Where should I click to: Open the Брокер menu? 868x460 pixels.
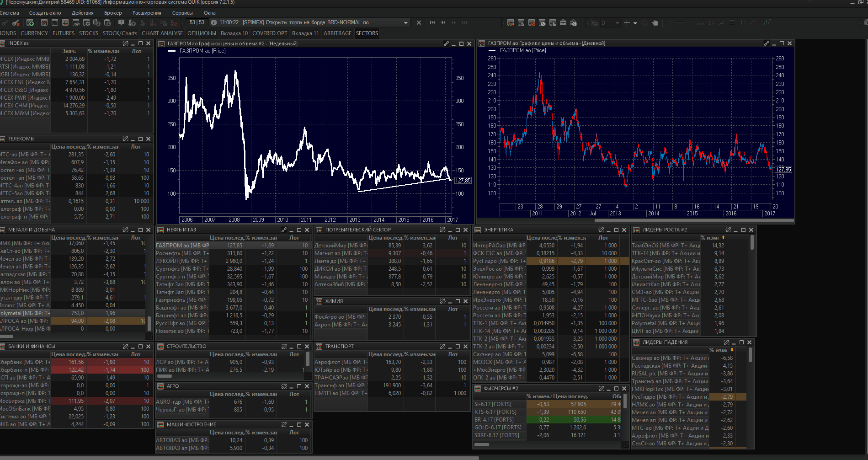[x=113, y=13]
